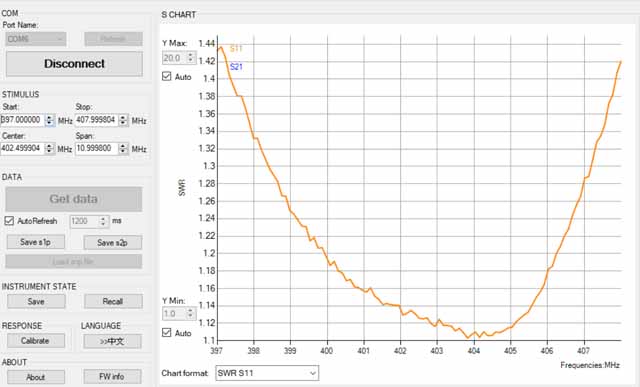640x387 pixels.
Task: Click the INSTRUMENT STATE section heading
Action: click(39, 287)
